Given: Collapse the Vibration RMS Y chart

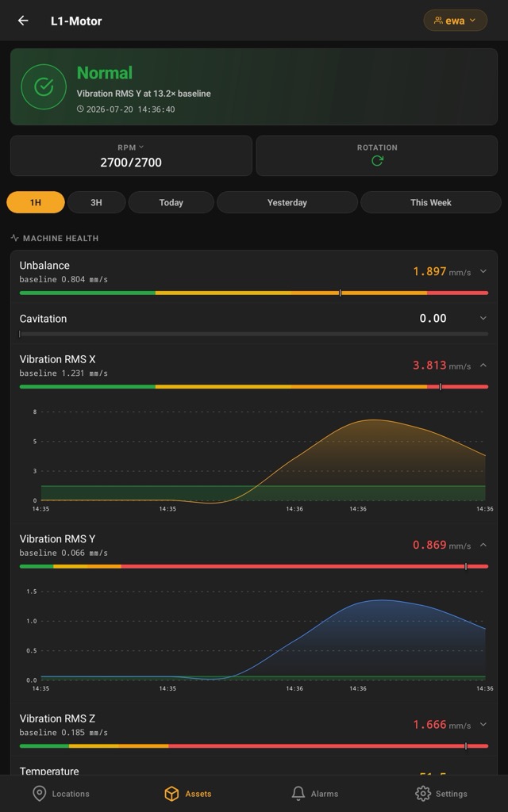Looking at the screenshot, I should 483,545.
